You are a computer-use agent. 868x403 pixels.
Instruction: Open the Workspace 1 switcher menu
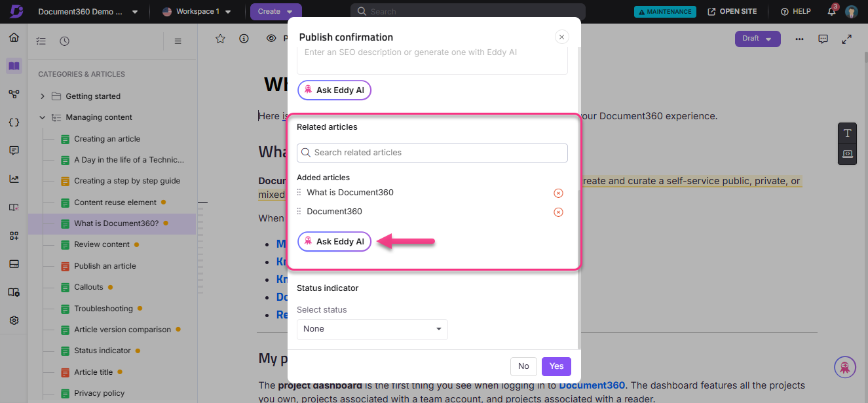[x=197, y=11]
